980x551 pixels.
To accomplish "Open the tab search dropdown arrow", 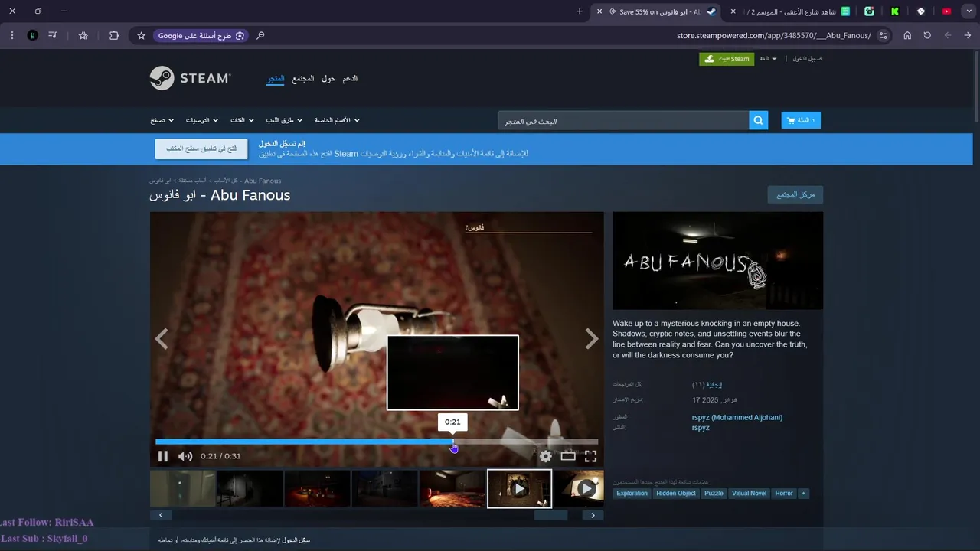I will pyautogui.click(x=969, y=11).
